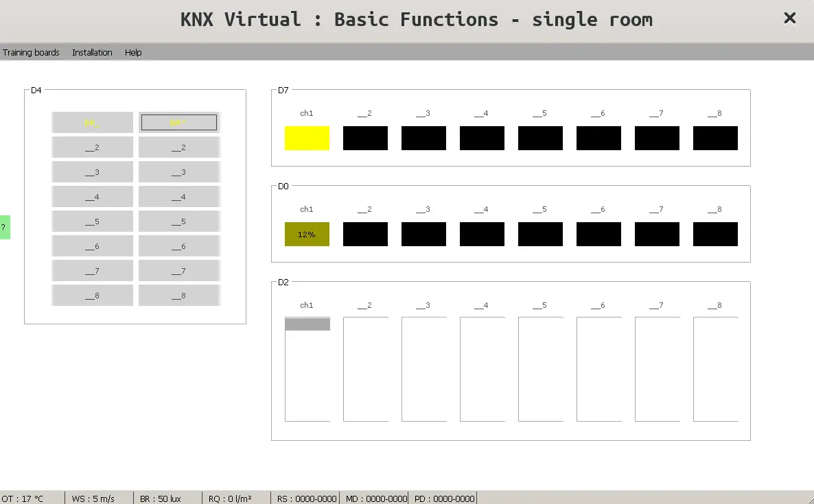This screenshot has width=814, height=504.
Task: Toggle right column button 3 in D4
Action: click(178, 172)
